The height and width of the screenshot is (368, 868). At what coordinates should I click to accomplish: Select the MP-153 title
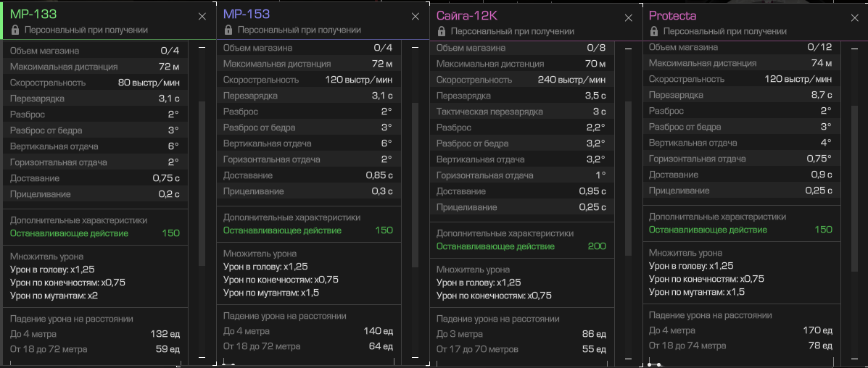point(247,14)
